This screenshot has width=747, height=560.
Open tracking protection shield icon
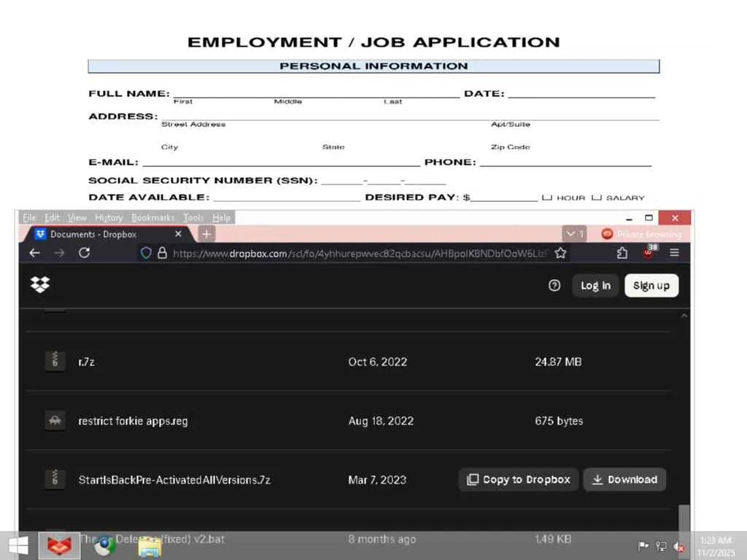146,253
